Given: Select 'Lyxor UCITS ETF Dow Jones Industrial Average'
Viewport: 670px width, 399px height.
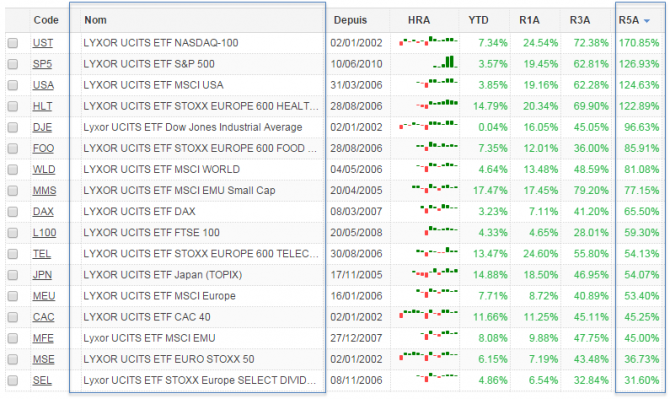Looking at the screenshot, I should tap(193, 127).
